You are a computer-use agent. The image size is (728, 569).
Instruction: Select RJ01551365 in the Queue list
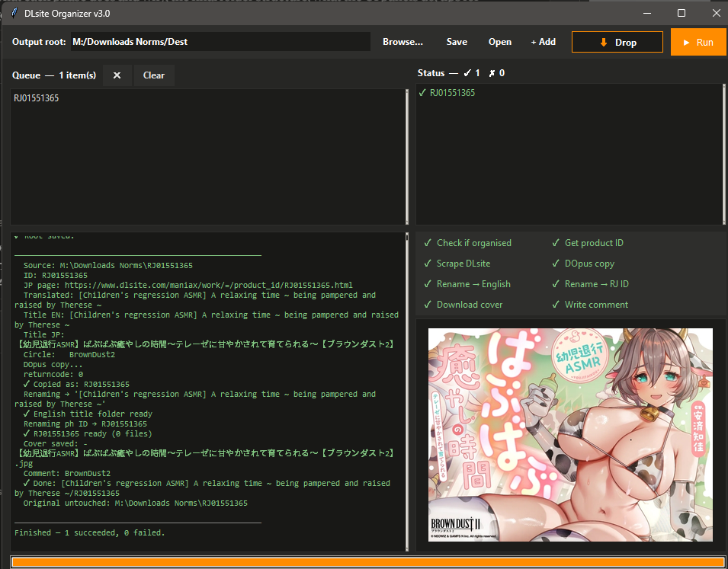[37, 98]
